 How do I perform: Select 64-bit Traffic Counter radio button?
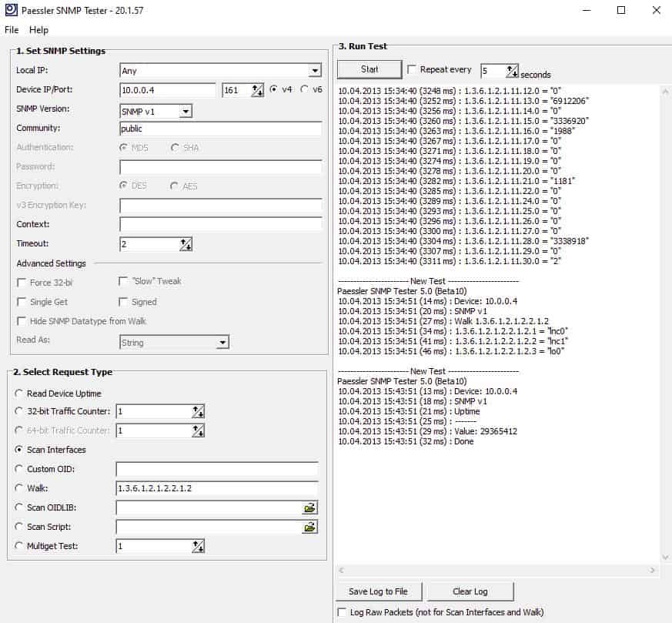coord(18,430)
